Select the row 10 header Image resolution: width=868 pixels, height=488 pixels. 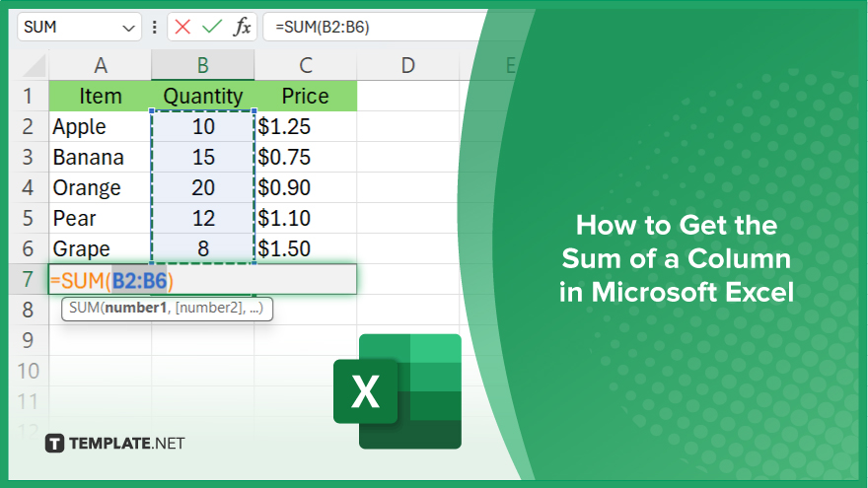click(x=29, y=371)
